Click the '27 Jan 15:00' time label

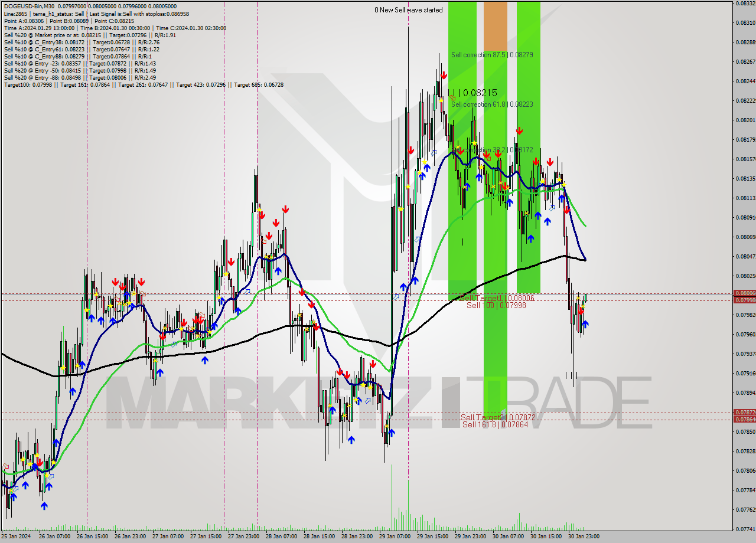pos(205,537)
